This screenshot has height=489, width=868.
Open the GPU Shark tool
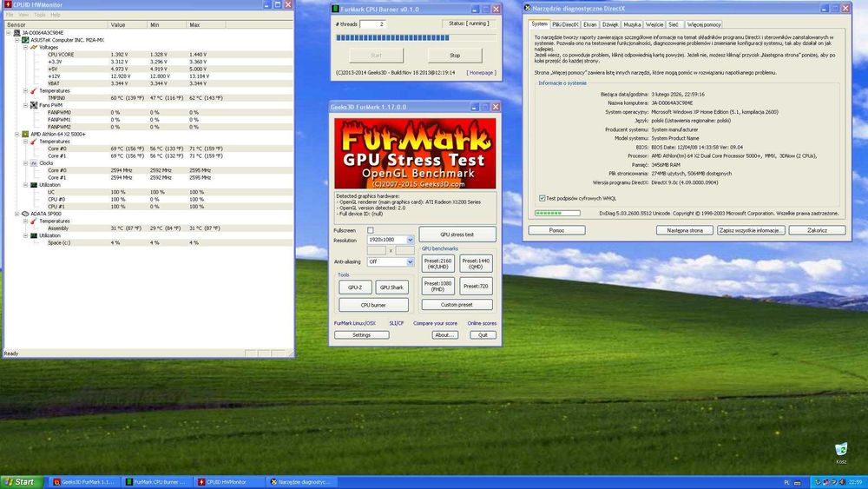click(392, 287)
